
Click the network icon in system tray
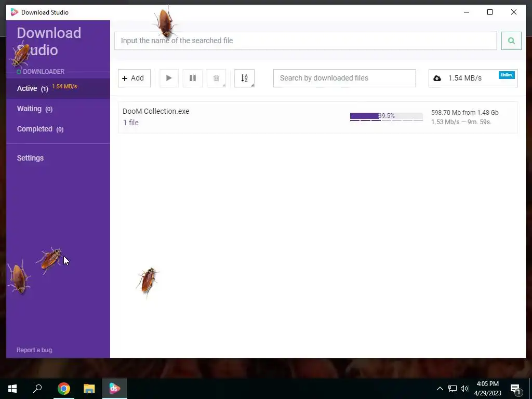coord(453,389)
